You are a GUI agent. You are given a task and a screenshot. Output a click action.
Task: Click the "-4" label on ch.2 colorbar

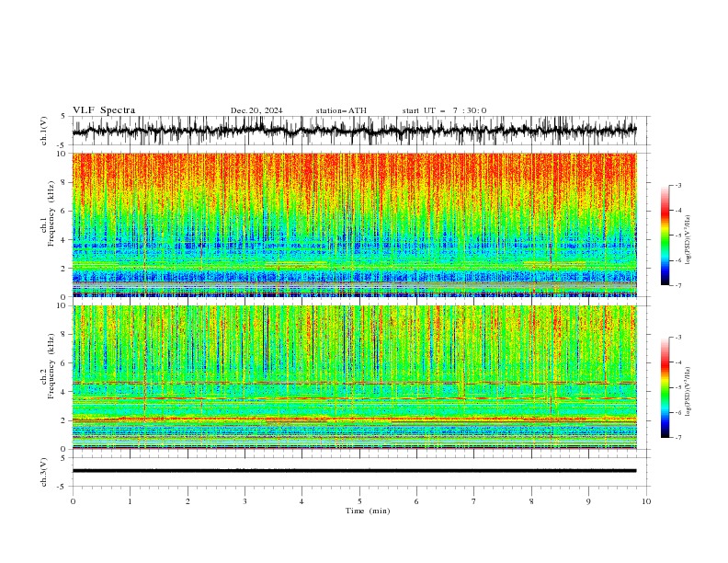[x=677, y=362]
